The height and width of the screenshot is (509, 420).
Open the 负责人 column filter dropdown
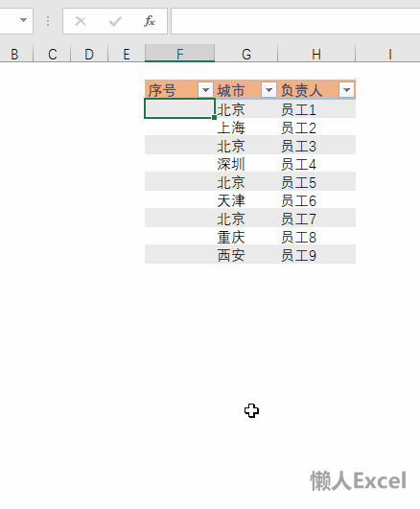[x=346, y=89]
